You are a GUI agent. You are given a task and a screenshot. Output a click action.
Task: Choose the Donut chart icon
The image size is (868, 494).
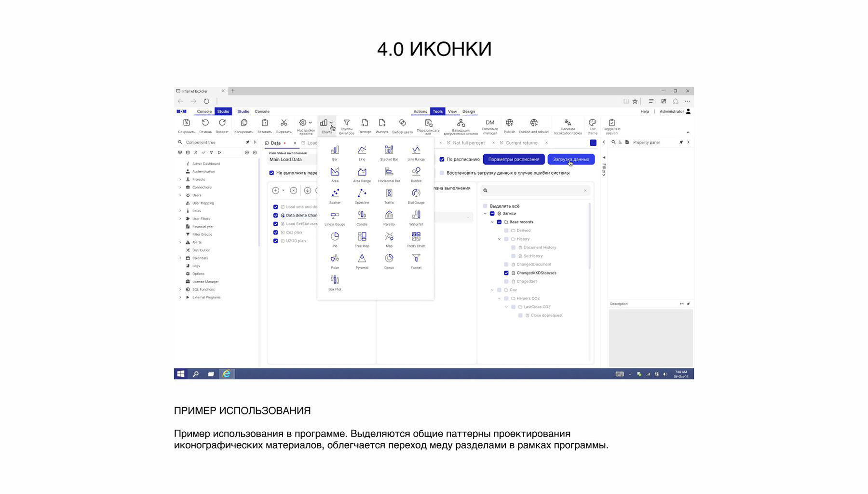pyautogui.click(x=389, y=259)
